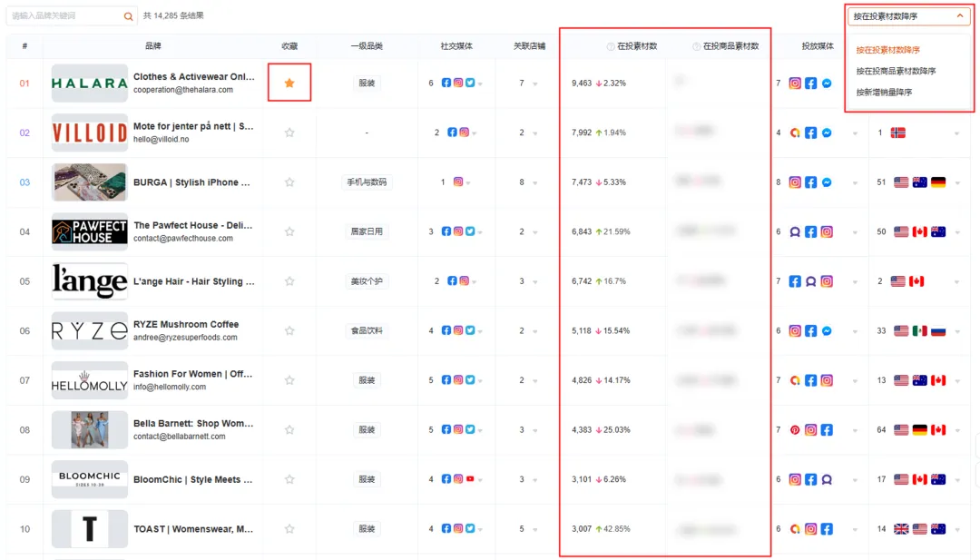Expand countries arrow in Bella Barnett row
Screen dimensions: 980x560
pos(957,430)
